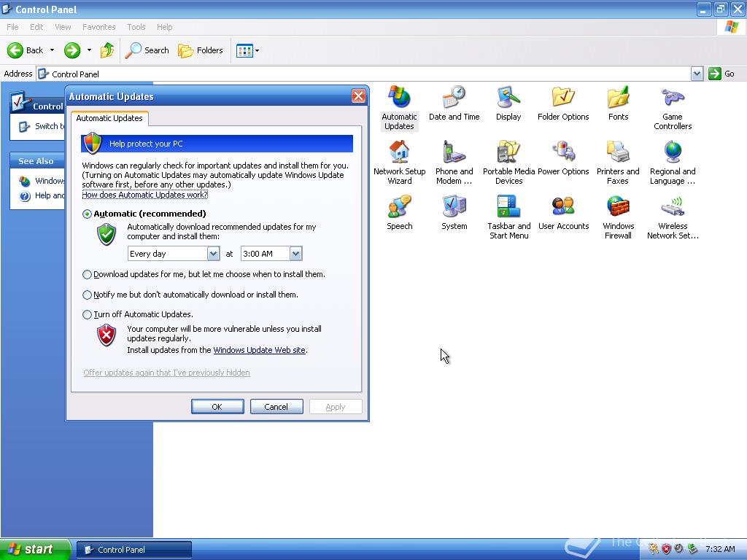Click the Go button next to address bar

coord(721,74)
